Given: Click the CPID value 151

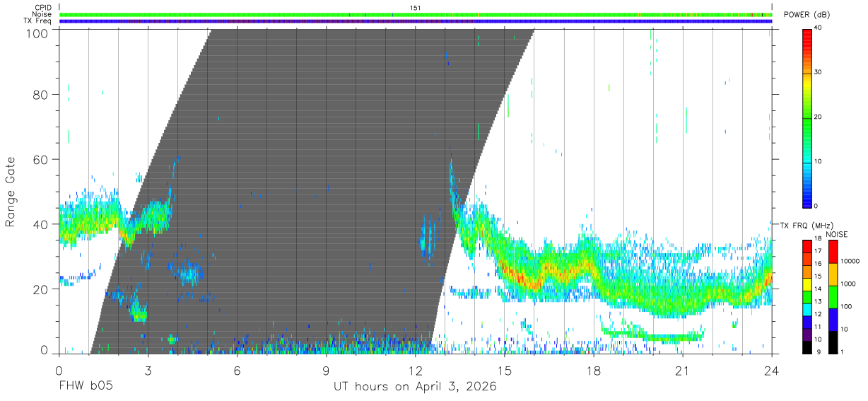Looking at the screenshot, I should tap(415, 8).
